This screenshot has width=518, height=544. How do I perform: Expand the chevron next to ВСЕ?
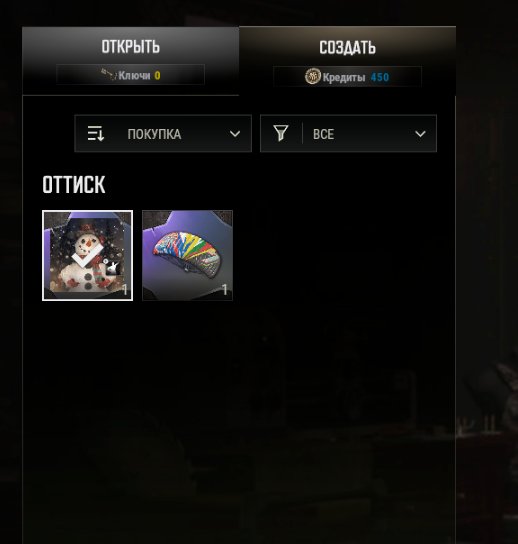(420, 134)
